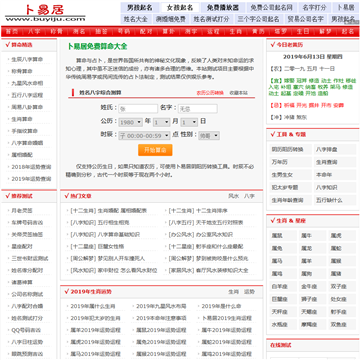This screenshot has width=360, height=360.
Task: Select 天秤座 constellation button
Action: 283,311
